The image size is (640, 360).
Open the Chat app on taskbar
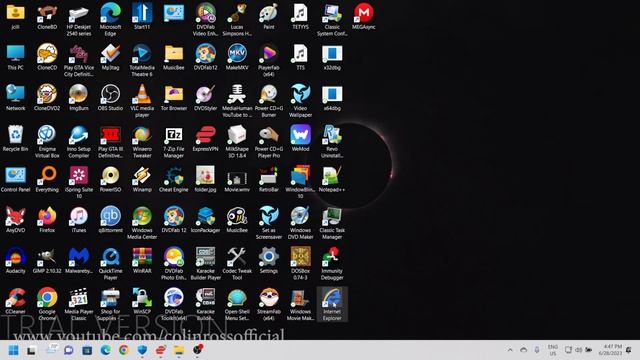pos(69,350)
